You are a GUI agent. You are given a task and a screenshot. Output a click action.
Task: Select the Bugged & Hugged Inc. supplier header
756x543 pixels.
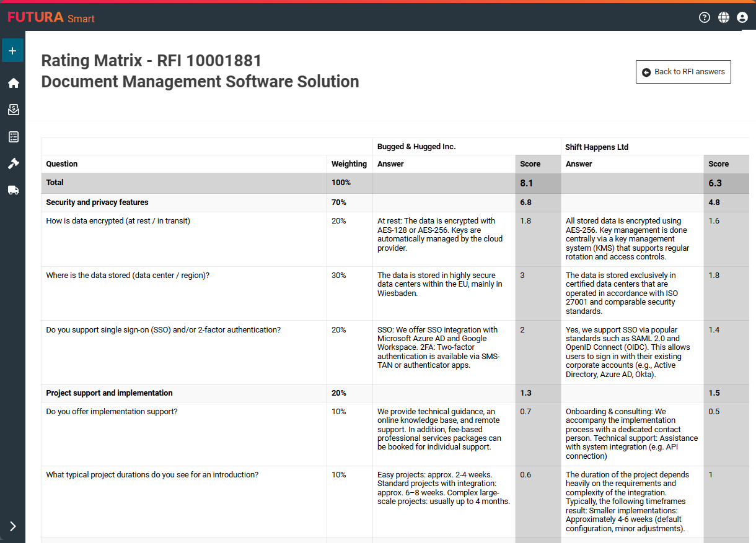click(416, 147)
